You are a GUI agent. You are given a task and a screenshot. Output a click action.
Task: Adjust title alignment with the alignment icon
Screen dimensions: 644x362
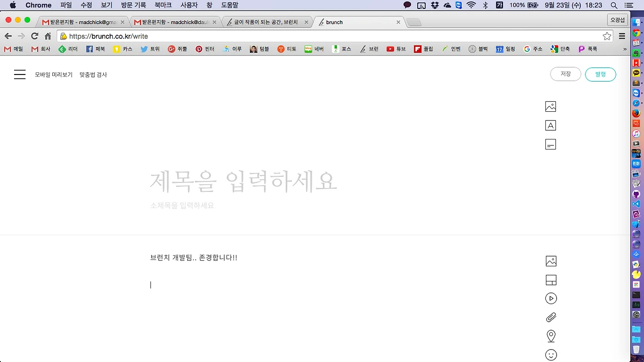[550, 144]
